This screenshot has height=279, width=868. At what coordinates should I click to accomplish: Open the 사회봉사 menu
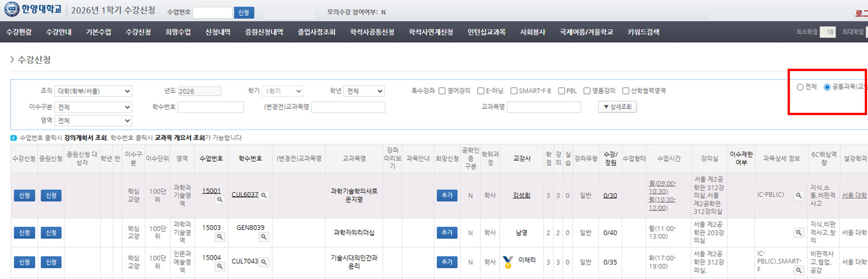coord(533,32)
